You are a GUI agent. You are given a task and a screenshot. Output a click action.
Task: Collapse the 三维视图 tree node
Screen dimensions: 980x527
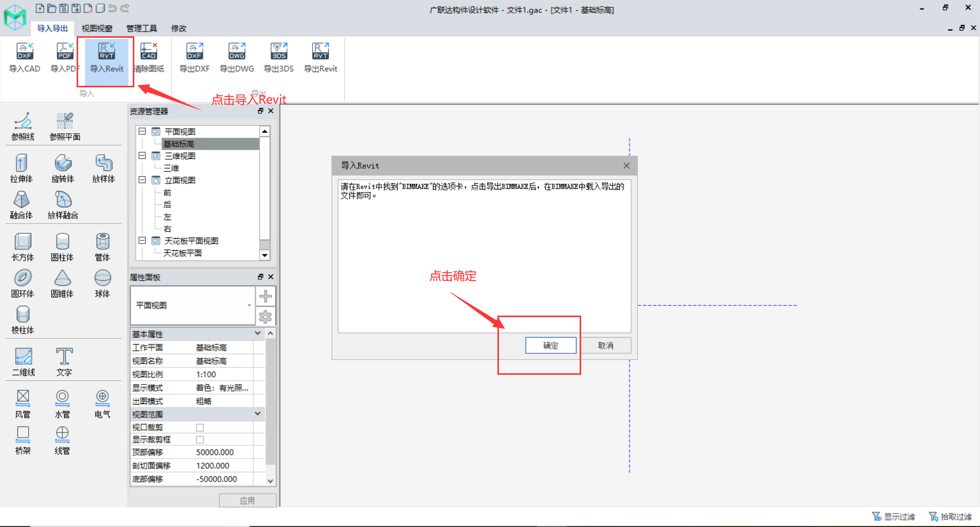point(142,155)
